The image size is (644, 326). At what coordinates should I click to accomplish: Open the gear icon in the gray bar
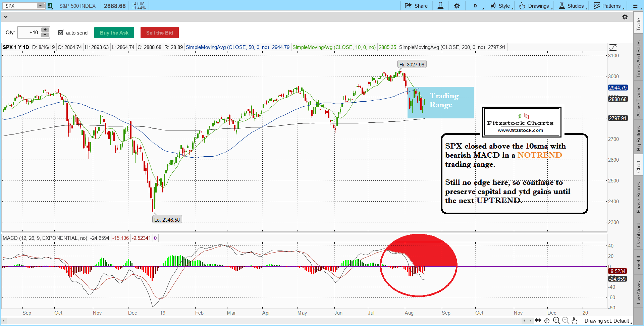pos(625,17)
